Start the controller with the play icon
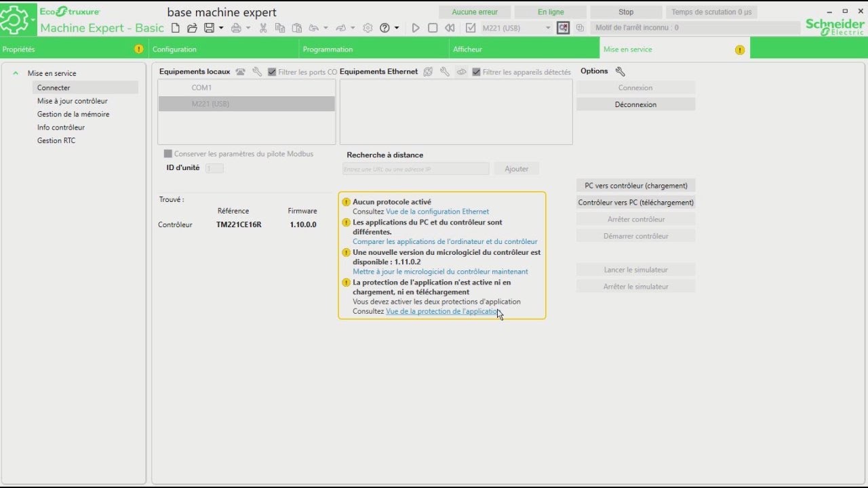 [x=416, y=28]
